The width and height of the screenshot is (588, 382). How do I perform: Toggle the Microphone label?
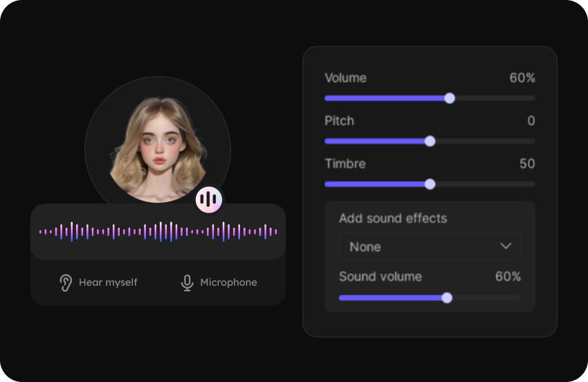coord(228,282)
